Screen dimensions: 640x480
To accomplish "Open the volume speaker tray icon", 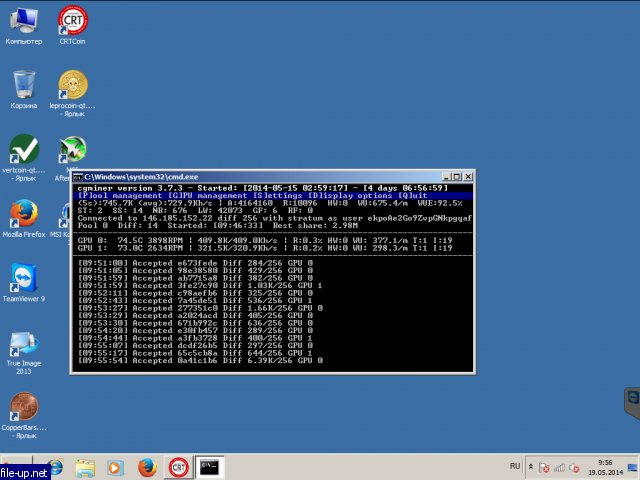I will pos(574,467).
